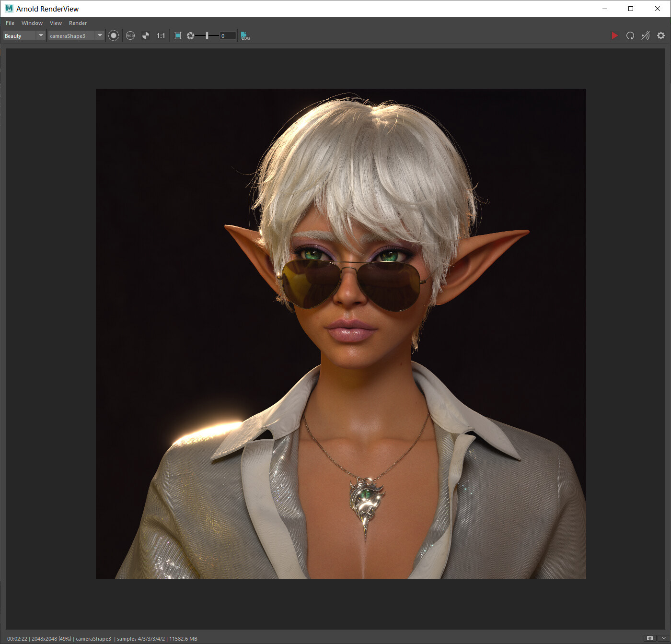Start the IPR render with the red play button

pos(614,35)
